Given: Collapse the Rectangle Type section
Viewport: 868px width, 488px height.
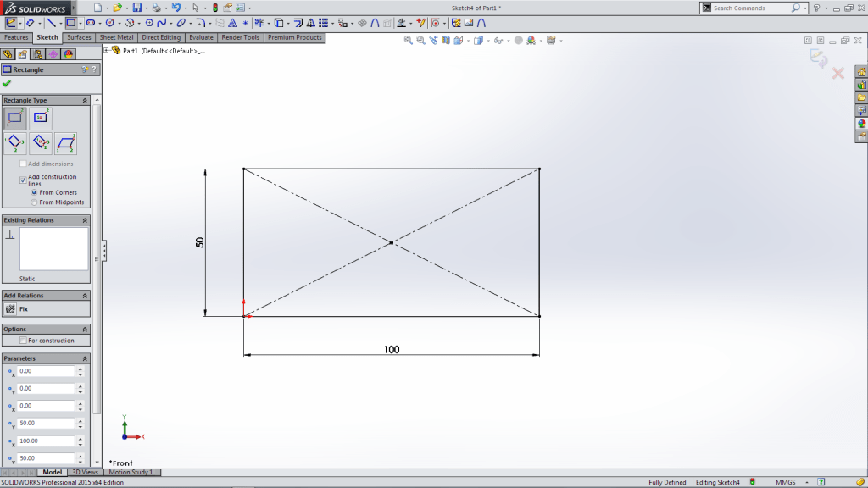Looking at the screenshot, I should [x=85, y=101].
